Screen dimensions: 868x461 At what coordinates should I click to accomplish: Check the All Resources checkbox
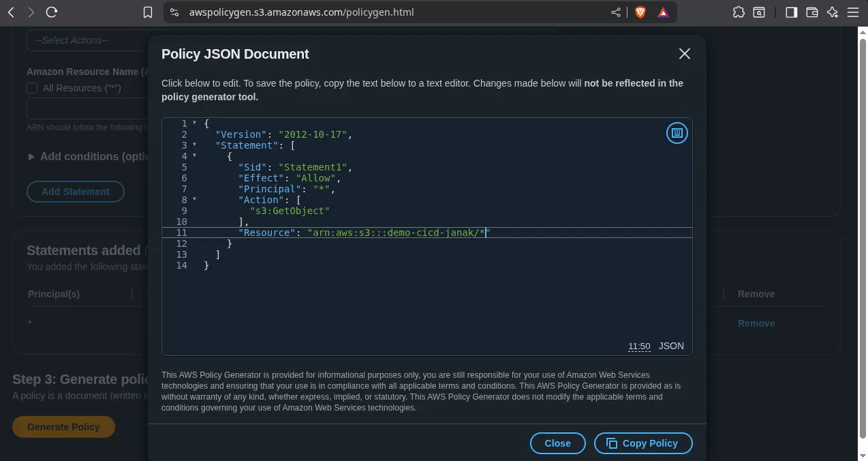tap(32, 88)
